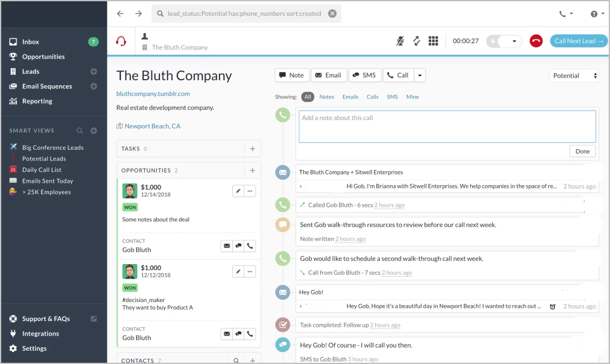Add a new opportunity

(252, 171)
